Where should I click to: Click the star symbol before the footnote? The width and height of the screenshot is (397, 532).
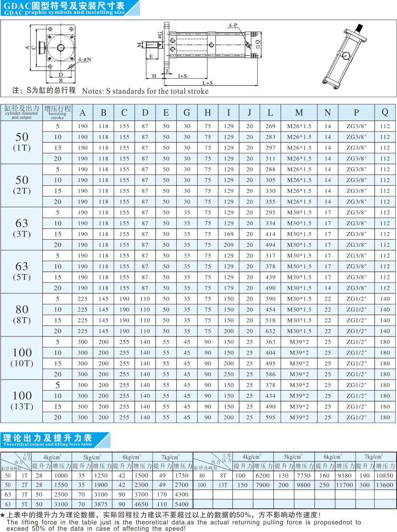click(x=3, y=515)
